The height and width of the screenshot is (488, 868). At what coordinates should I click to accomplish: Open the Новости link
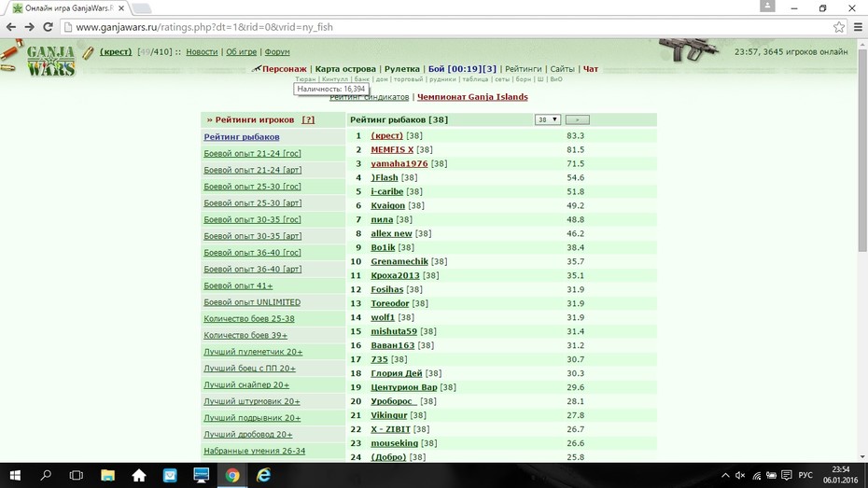202,52
